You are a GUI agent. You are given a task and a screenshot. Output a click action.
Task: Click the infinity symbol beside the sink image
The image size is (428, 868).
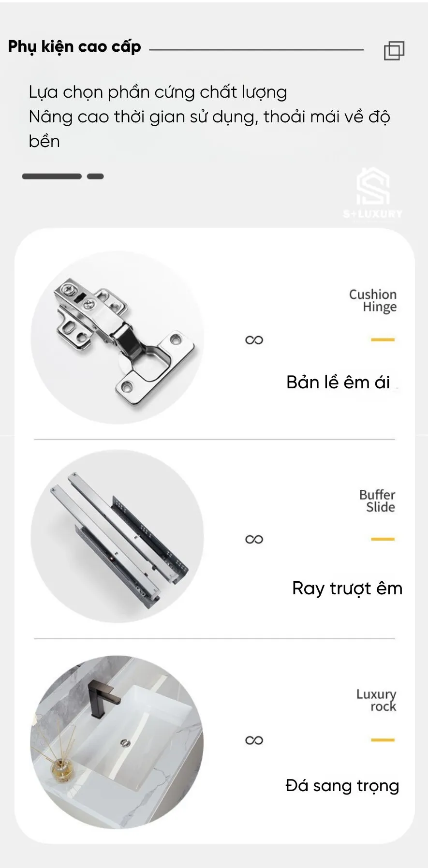coord(254,740)
